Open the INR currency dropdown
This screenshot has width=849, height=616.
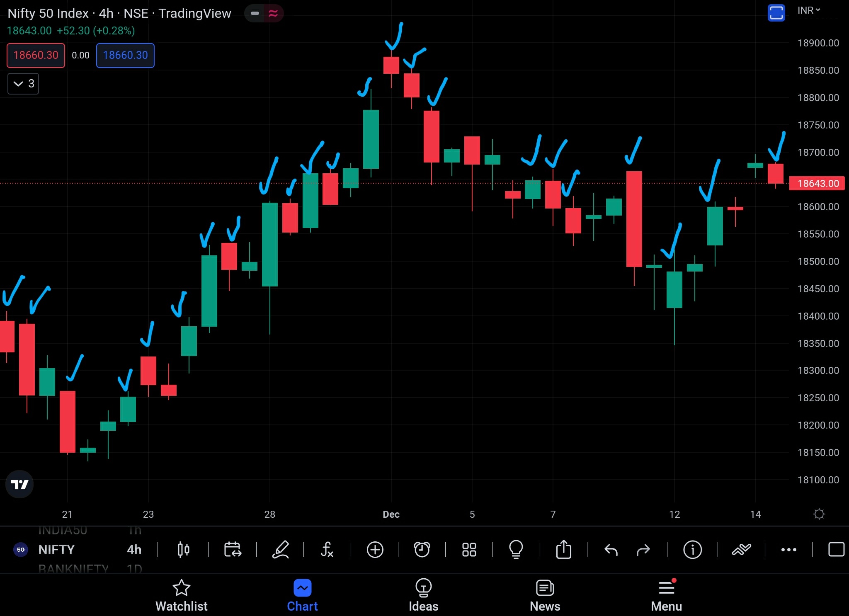(x=809, y=11)
